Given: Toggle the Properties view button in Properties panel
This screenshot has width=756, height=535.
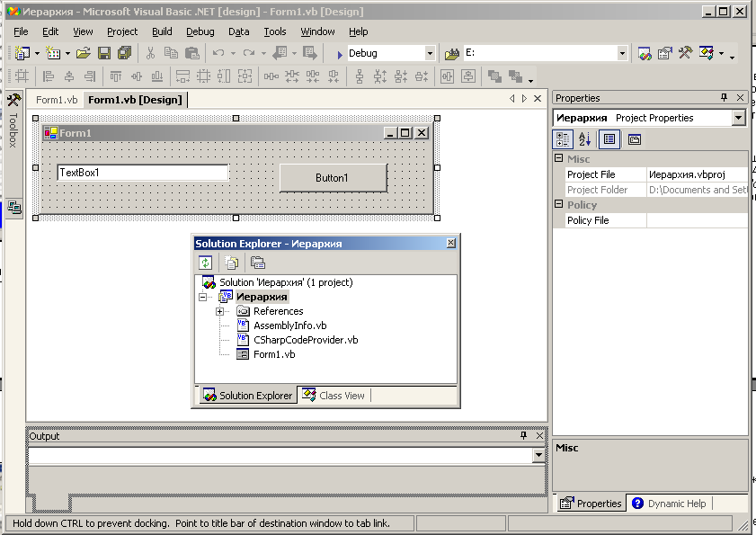Looking at the screenshot, I should tap(609, 140).
